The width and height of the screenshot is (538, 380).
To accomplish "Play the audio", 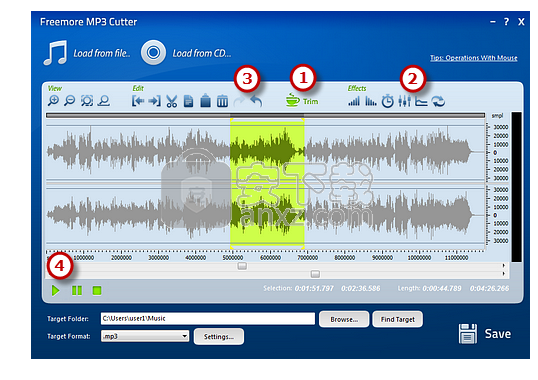I will click(55, 290).
